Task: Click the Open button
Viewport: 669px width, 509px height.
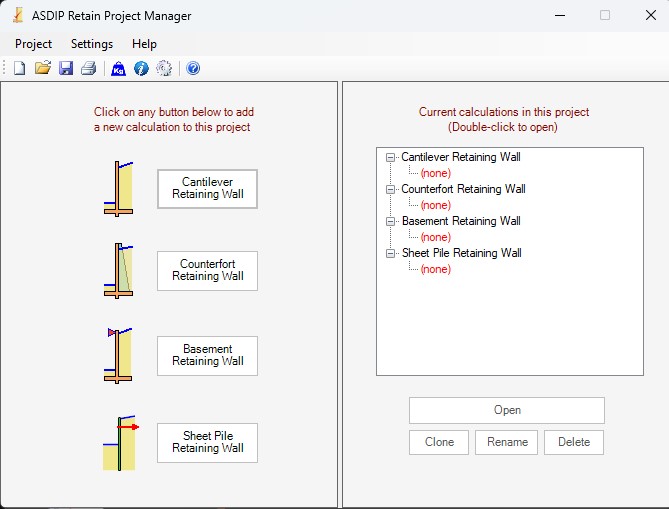Action: [x=507, y=410]
